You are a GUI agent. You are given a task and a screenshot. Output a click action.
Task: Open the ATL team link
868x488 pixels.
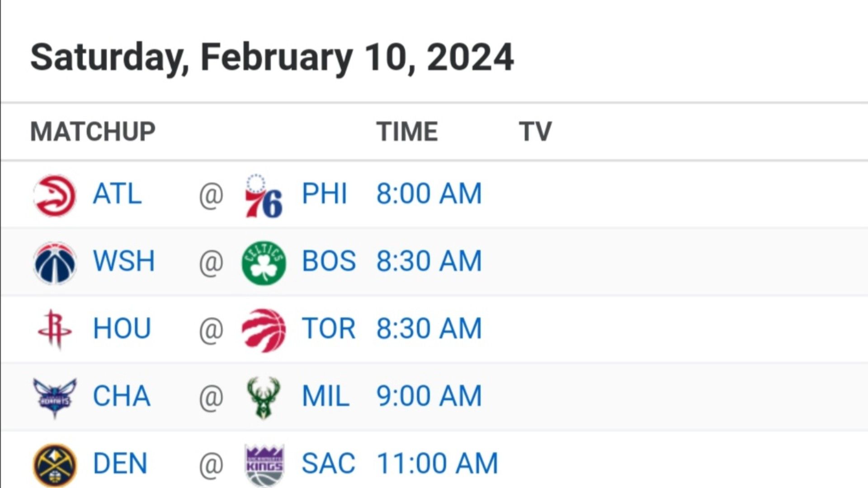[117, 194]
